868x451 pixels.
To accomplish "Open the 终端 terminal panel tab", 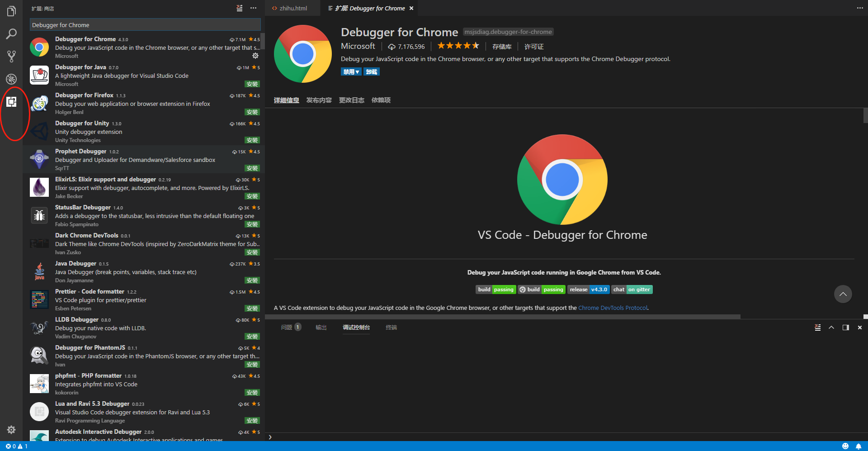I will 391,327.
